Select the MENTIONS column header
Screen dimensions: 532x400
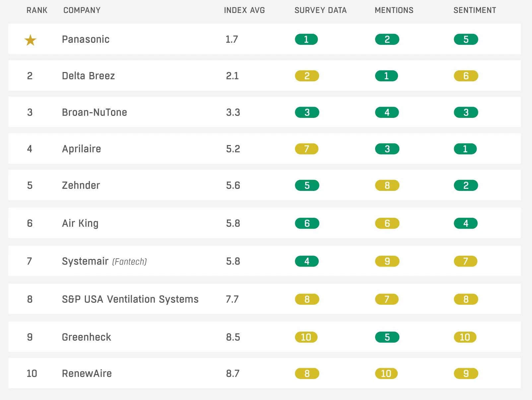(x=394, y=10)
